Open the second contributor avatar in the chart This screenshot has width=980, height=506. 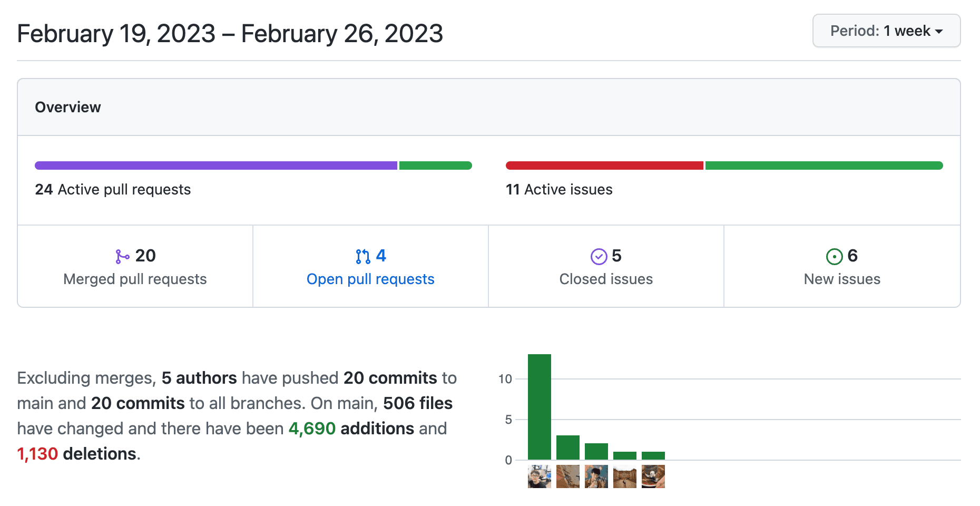point(568,476)
